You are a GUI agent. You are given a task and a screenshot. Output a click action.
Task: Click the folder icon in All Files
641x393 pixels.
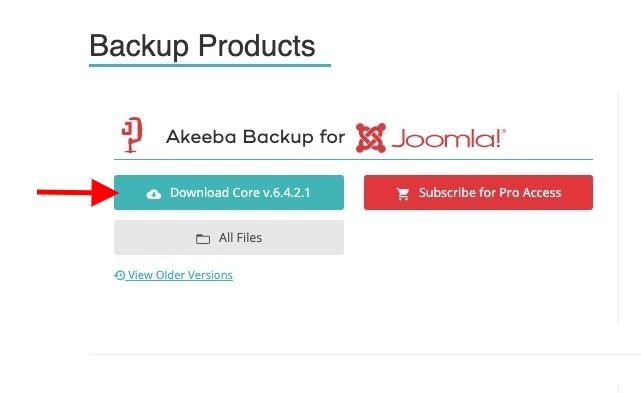click(203, 238)
